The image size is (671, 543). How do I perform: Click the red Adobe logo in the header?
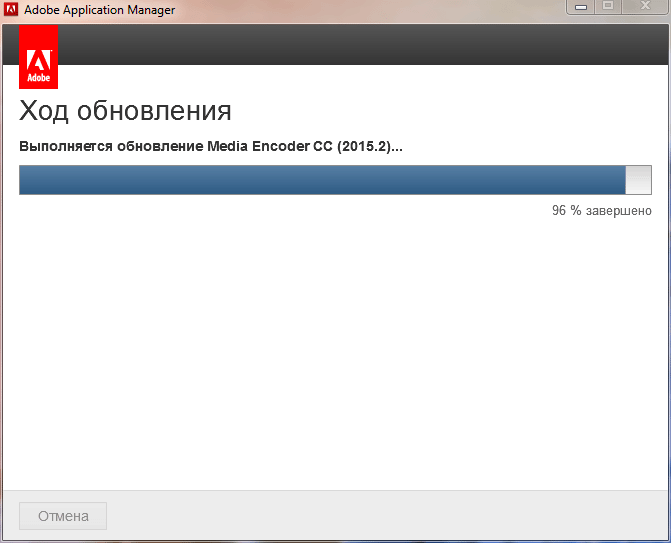pyautogui.click(x=38, y=58)
